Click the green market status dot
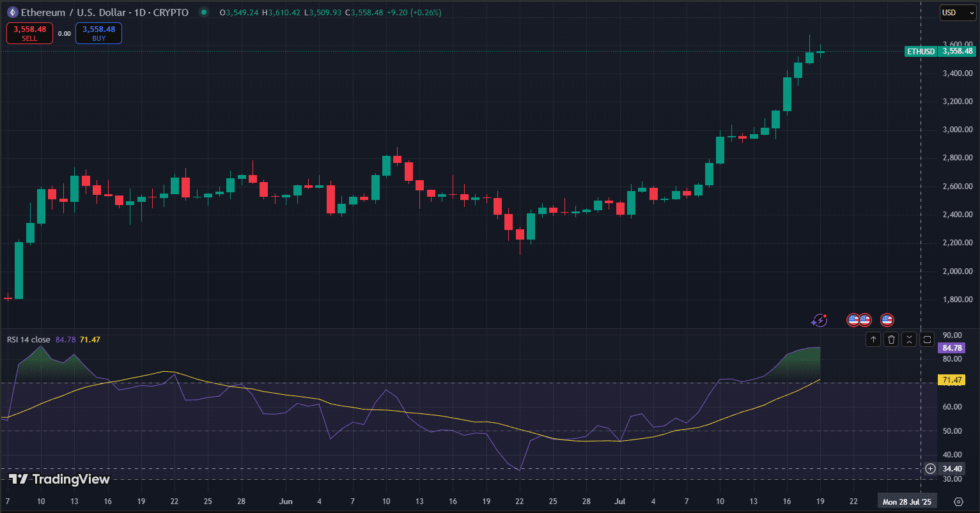This screenshot has height=513, width=980. tap(203, 12)
